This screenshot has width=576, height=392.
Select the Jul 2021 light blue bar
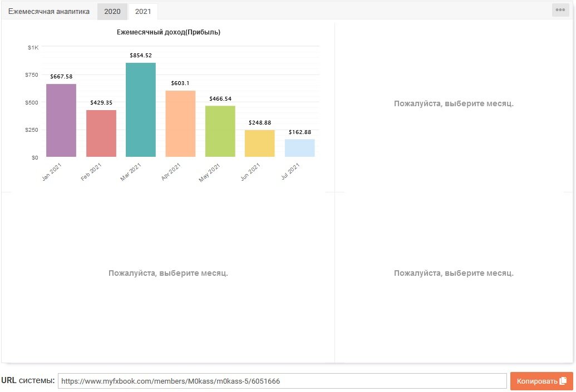(x=300, y=148)
